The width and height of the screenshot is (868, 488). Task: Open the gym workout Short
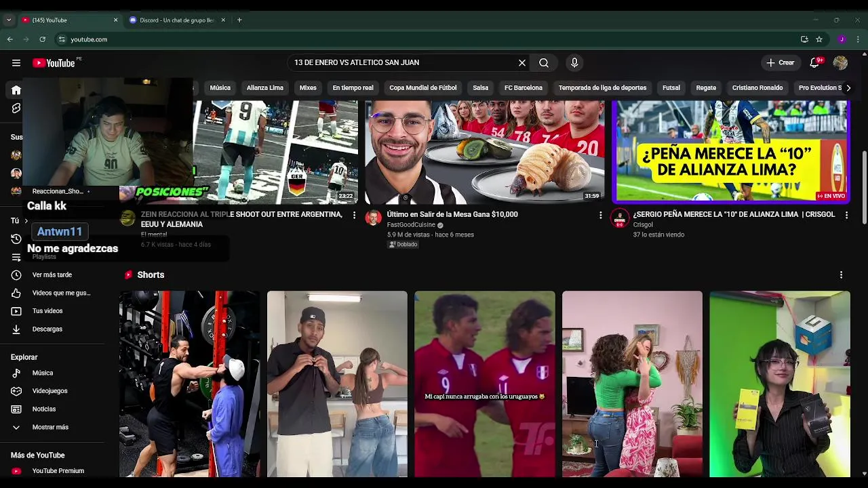coord(189,384)
